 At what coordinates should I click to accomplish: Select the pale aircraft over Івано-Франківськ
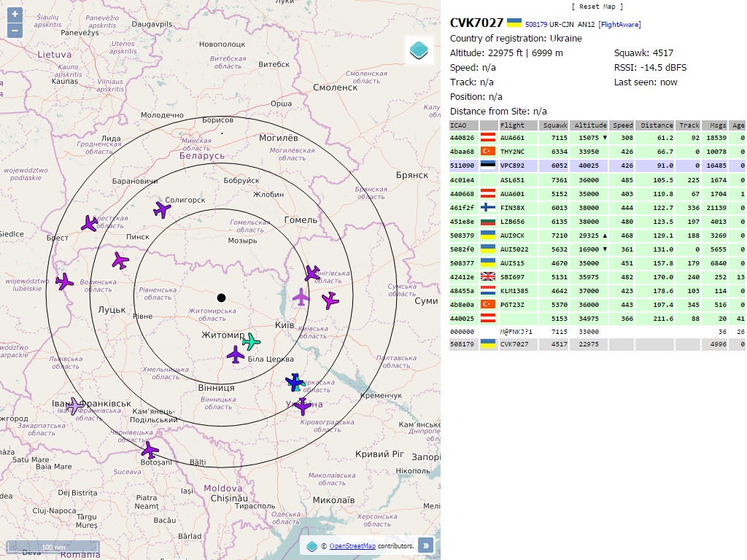(74, 406)
